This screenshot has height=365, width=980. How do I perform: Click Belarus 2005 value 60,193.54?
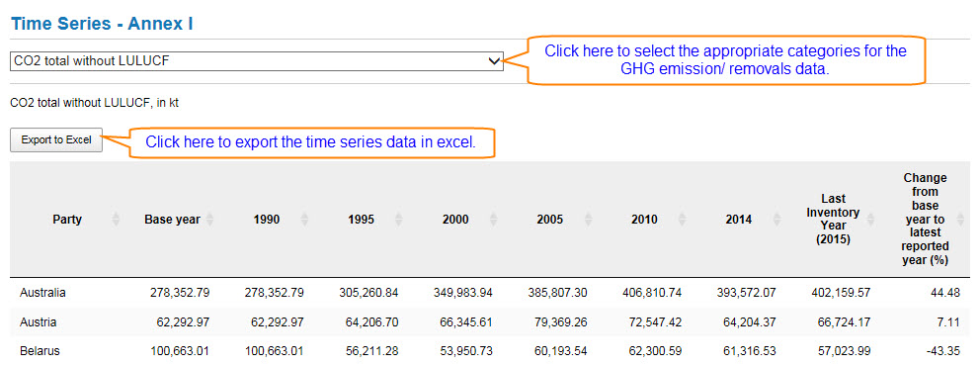(x=560, y=351)
